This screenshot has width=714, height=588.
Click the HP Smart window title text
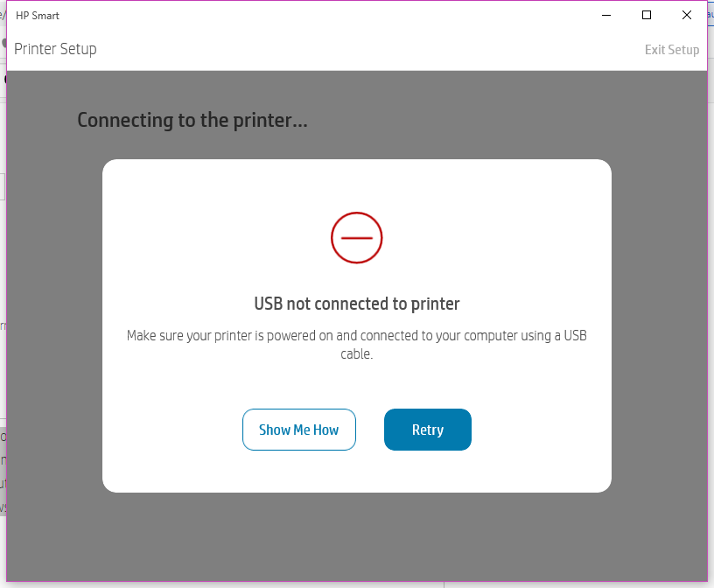[38, 16]
